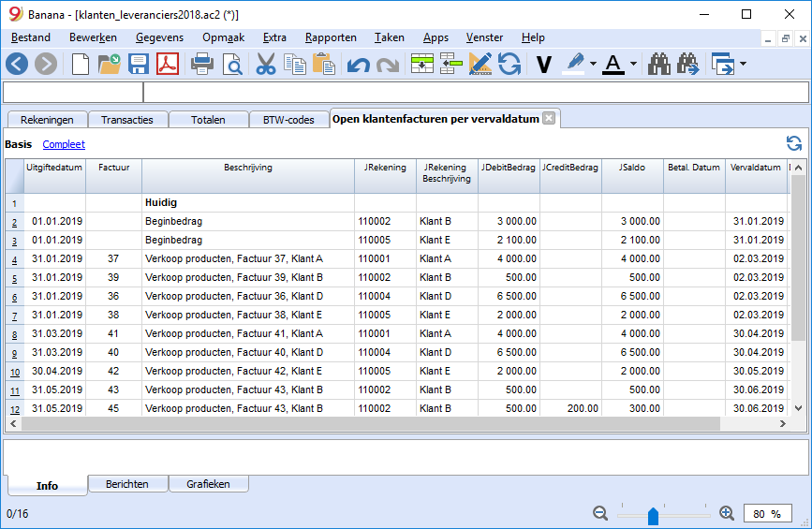
Task: Open the Opmaak menu
Action: pyautogui.click(x=223, y=37)
